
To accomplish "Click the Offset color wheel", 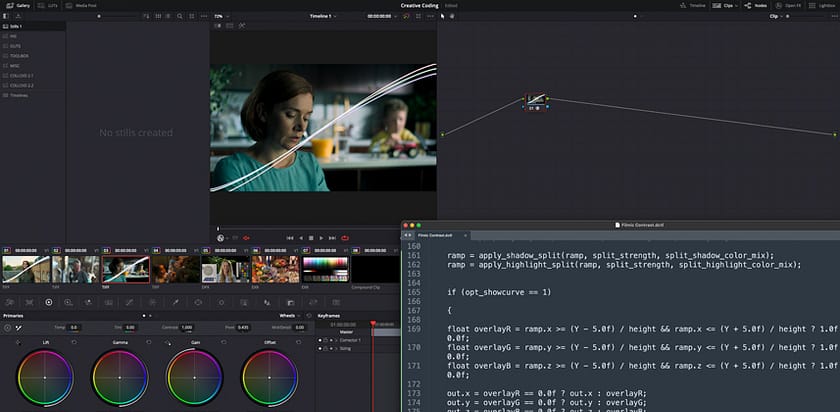I will click(269, 378).
